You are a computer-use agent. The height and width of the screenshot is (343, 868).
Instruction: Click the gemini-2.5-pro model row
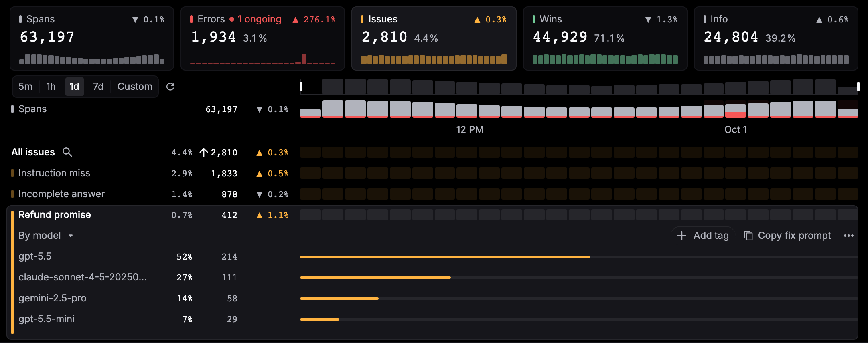pos(434,298)
